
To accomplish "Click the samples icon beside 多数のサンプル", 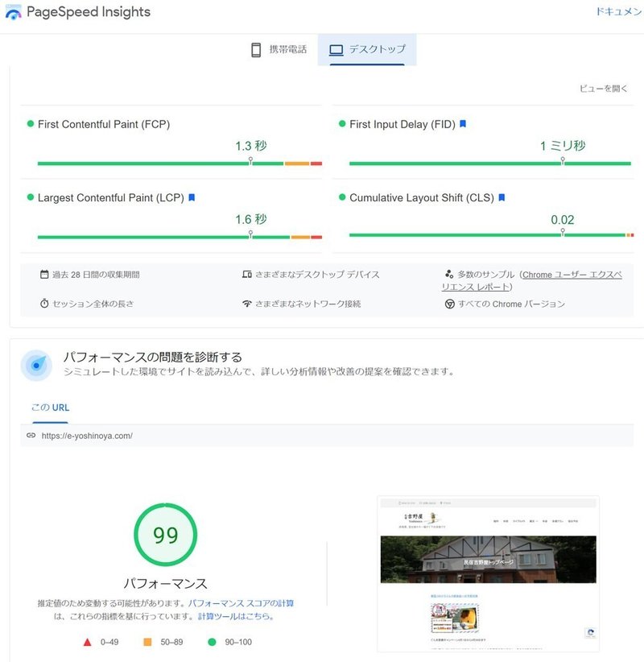I will [449, 274].
